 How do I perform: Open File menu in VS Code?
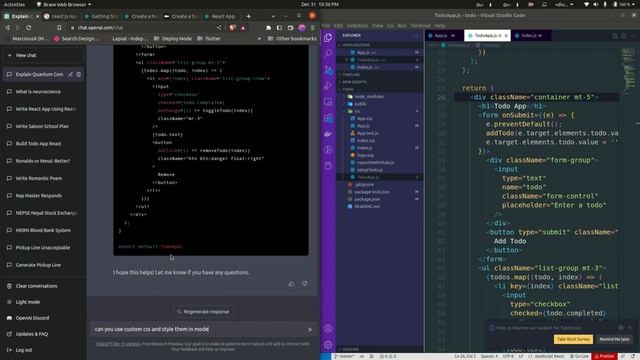tap(326, 26)
